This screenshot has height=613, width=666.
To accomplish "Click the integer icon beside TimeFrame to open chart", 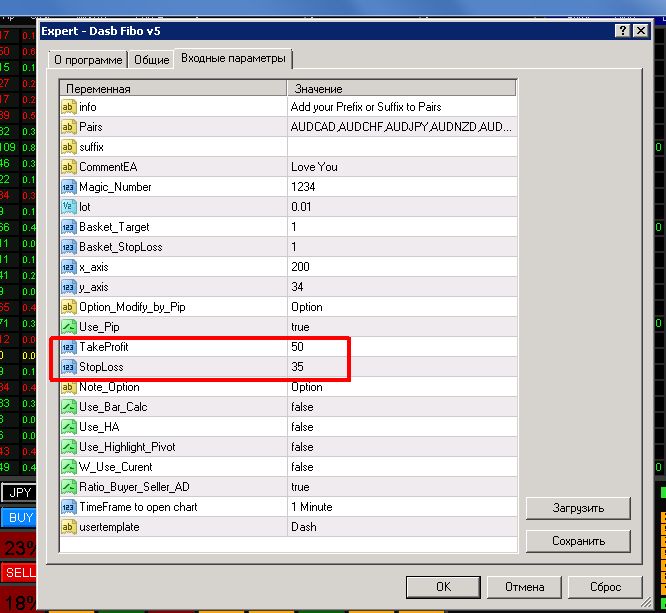I will coord(68,507).
